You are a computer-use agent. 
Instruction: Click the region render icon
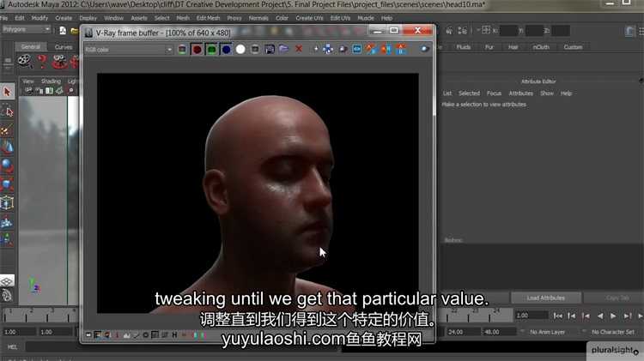pos(357,50)
